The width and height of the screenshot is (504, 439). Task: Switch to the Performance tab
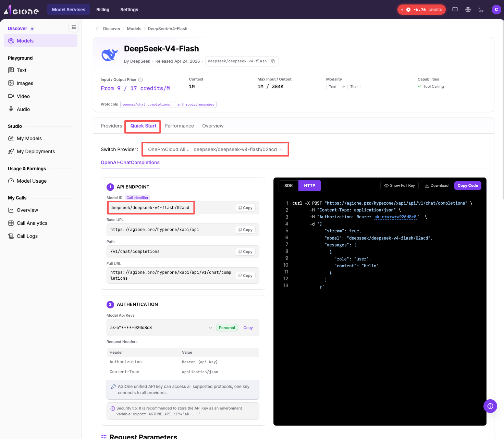179,126
